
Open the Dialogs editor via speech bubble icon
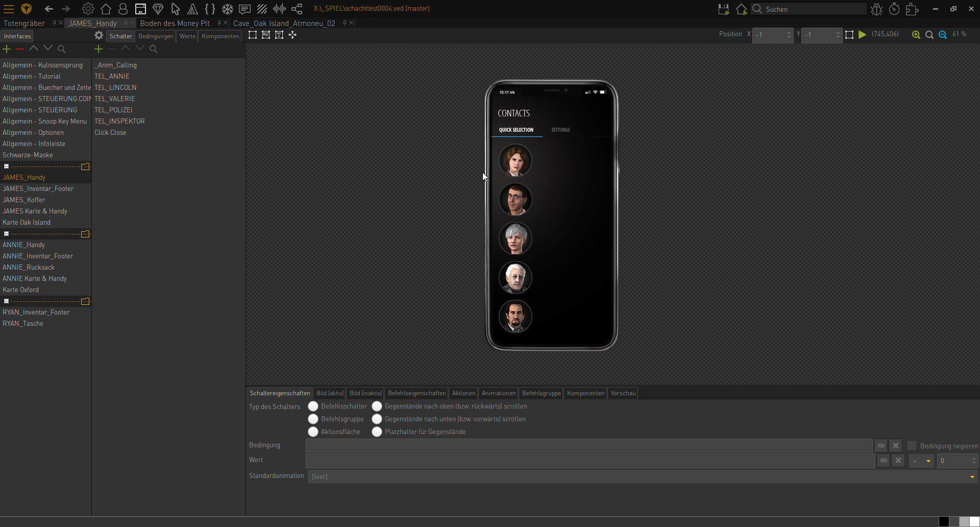click(244, 9)
